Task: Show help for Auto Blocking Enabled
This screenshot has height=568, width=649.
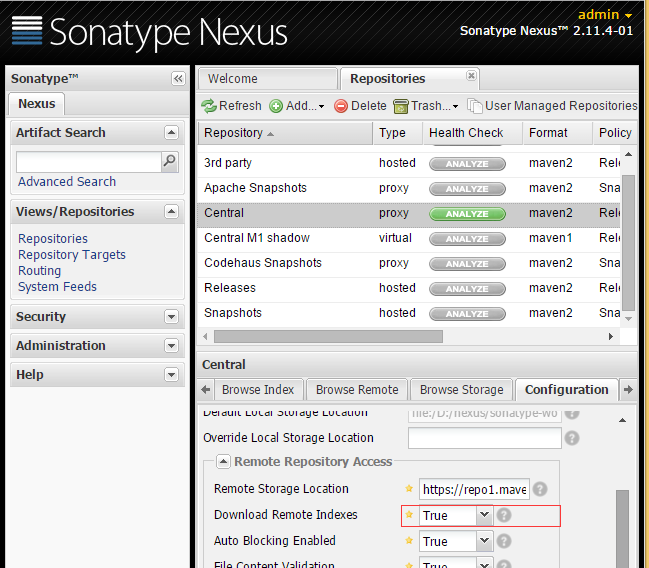Action: (x=504, y=541)
